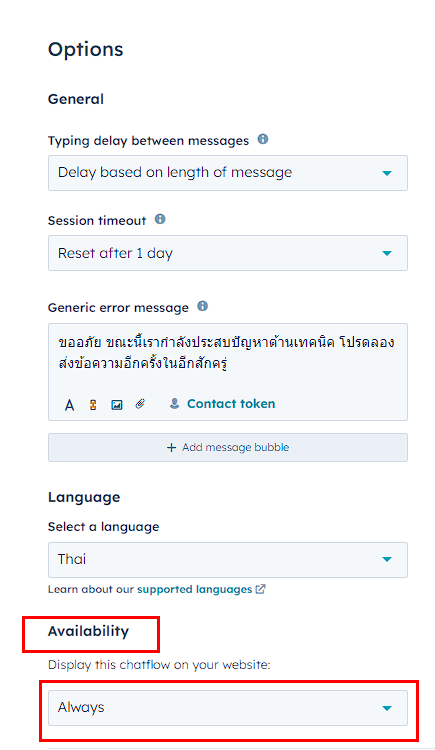
Task: Click the Availability section heading
Action: [89, 631]
